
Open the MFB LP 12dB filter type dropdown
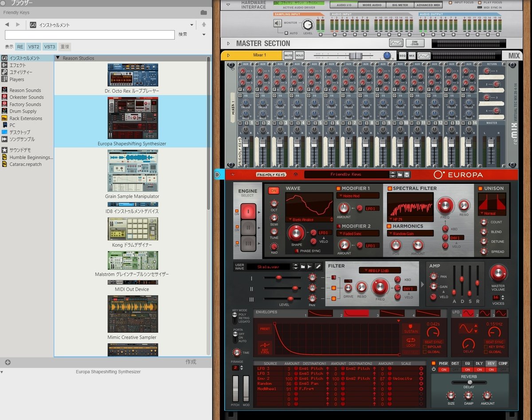tap(380, 270)
